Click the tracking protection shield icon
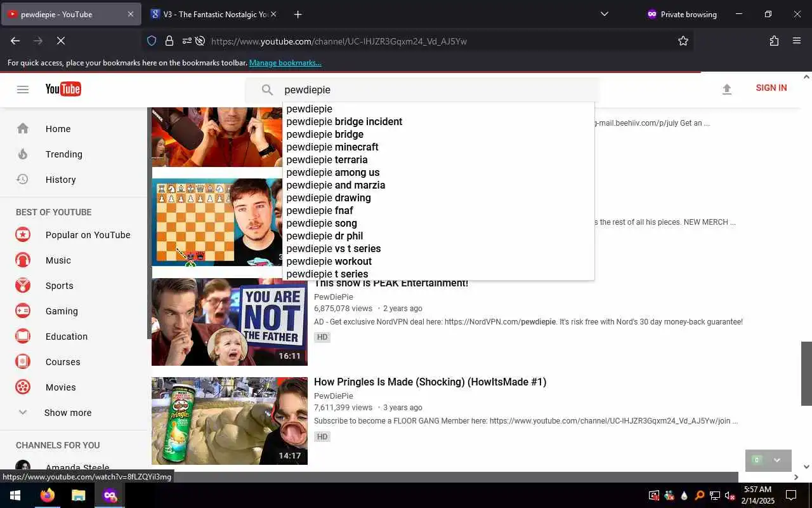Viewport: 812px width, 508px height. point(152,41)
